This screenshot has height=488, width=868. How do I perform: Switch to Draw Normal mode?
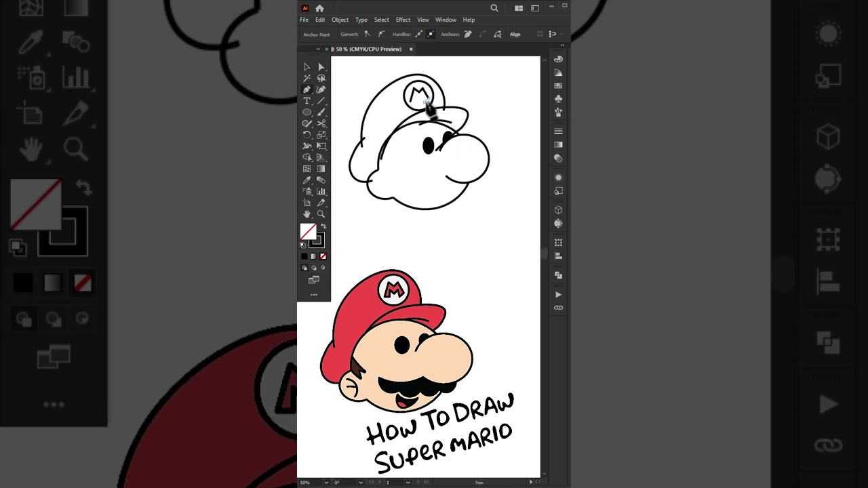(x=304, y=268)
